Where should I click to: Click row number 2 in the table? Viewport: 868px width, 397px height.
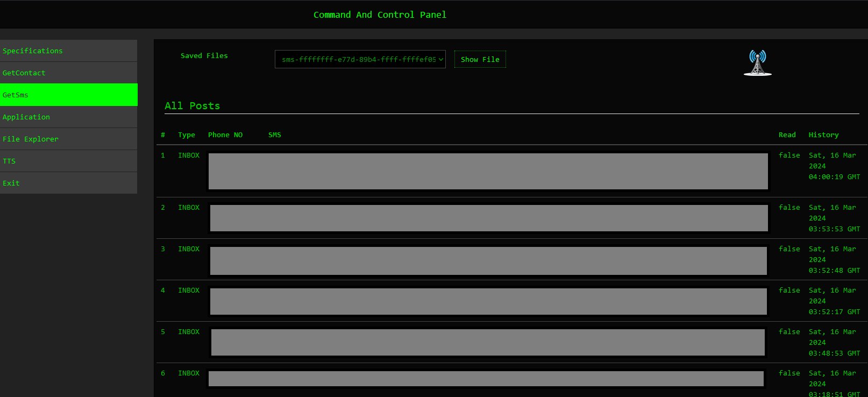pyautogui.click(x=163, y=208)
